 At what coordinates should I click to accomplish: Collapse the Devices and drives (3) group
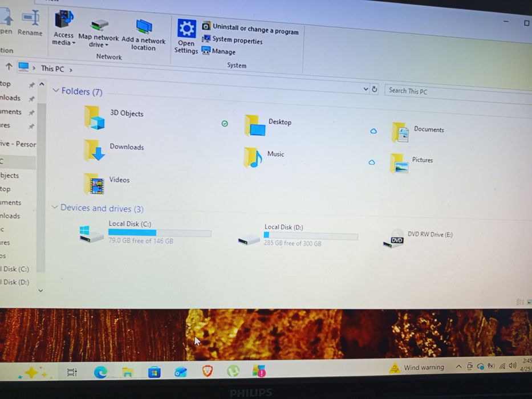[x=54, y=207]
